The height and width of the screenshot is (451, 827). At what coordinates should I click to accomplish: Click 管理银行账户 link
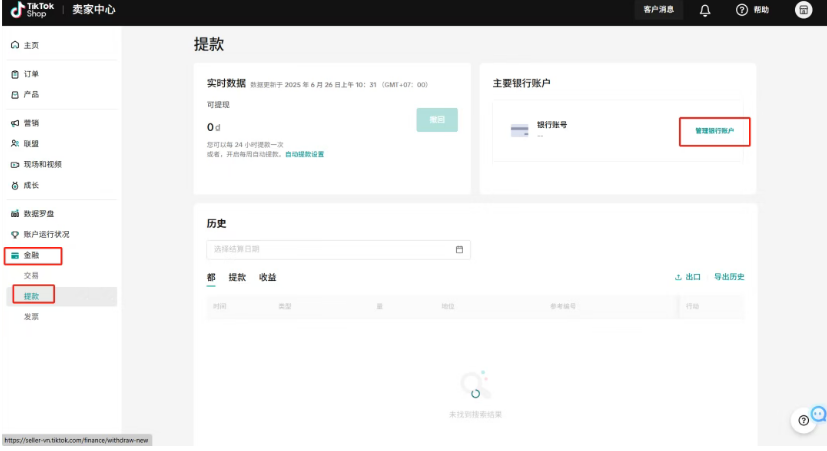(714, 131)
